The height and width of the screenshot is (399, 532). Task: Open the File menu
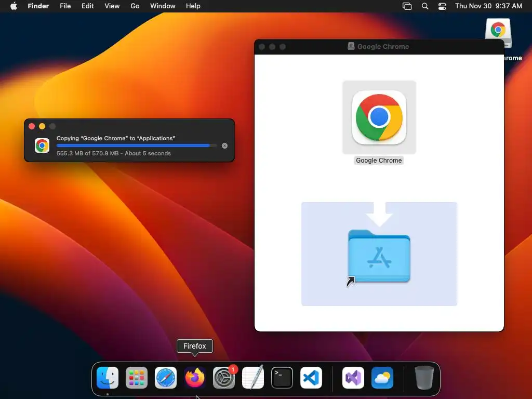(x=65, y=6)
